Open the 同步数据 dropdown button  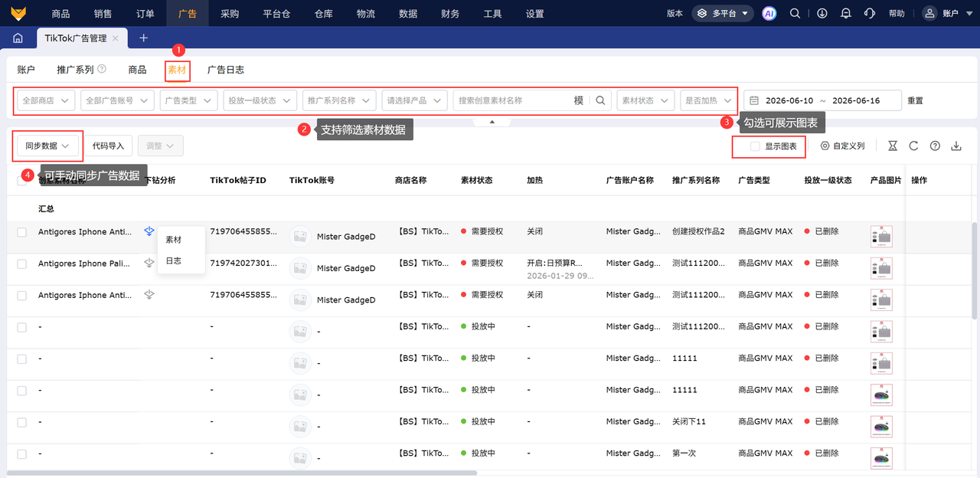[47, 146]
